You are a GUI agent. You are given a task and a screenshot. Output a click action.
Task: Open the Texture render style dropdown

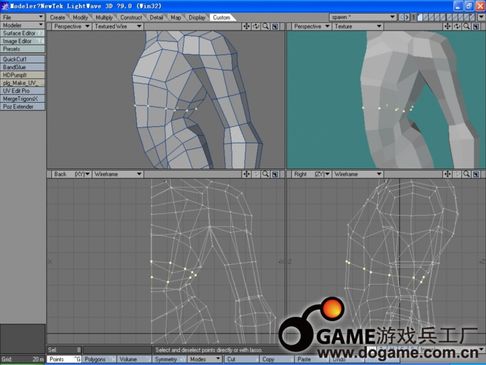pyautogui.click(x=358, y=26)
